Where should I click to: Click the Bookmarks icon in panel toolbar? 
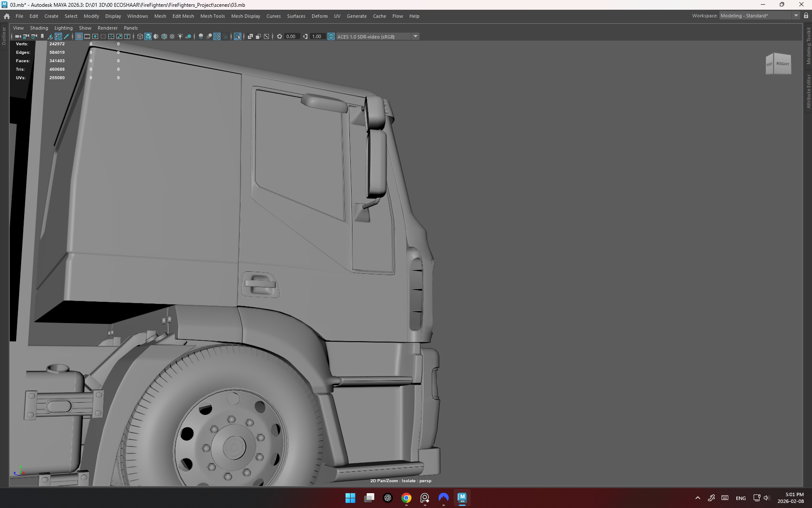42,36
